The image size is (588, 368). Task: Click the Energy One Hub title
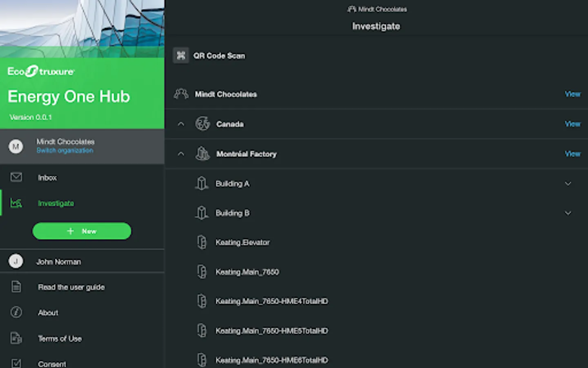[69, 96]
